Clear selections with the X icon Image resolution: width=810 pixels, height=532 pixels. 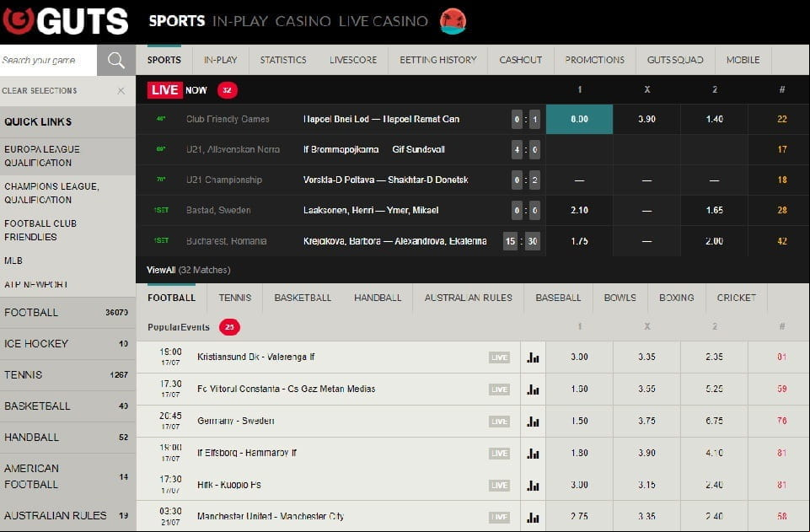(x=121, y=91)
